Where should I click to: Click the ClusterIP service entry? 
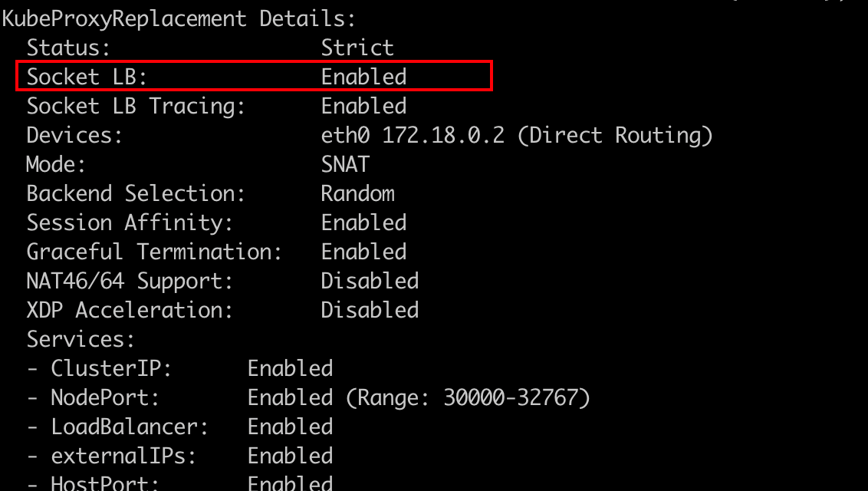click(111, 368)
